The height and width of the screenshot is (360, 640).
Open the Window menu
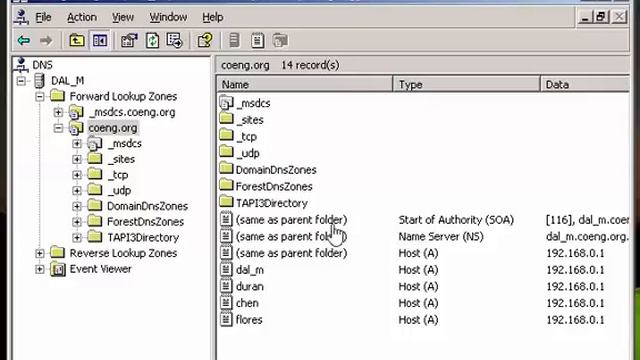(x=168, y=17)
